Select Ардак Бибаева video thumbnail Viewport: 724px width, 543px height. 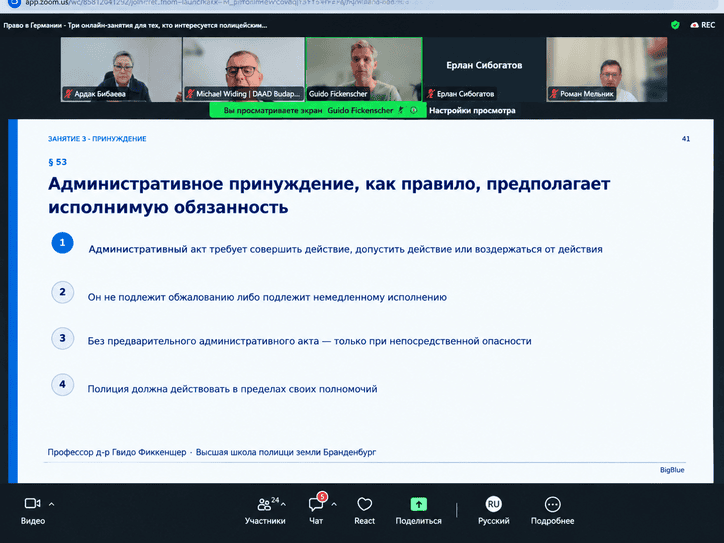click(x=121, y=69)
